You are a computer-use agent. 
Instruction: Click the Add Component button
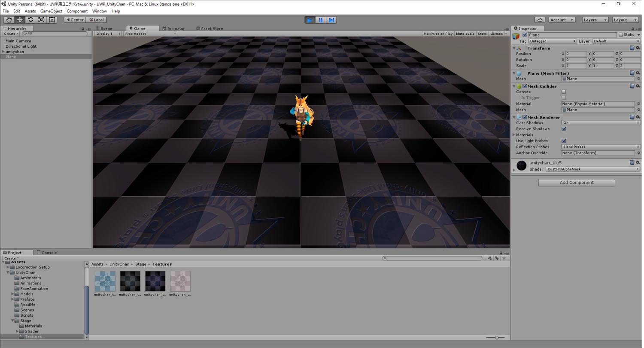coord(577,183)
